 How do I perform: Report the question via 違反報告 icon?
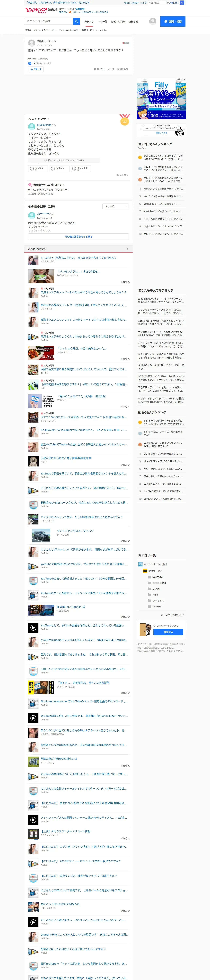point(118,69)
